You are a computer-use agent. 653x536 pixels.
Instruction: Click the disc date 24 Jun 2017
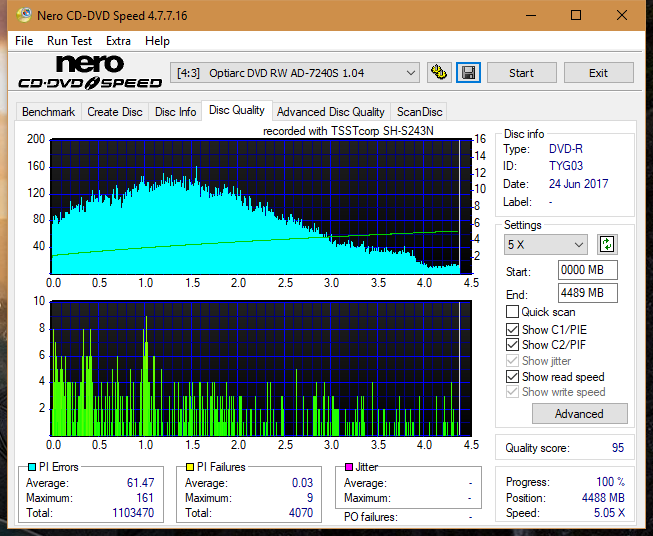pyautogui.click(x=578, y=184)
